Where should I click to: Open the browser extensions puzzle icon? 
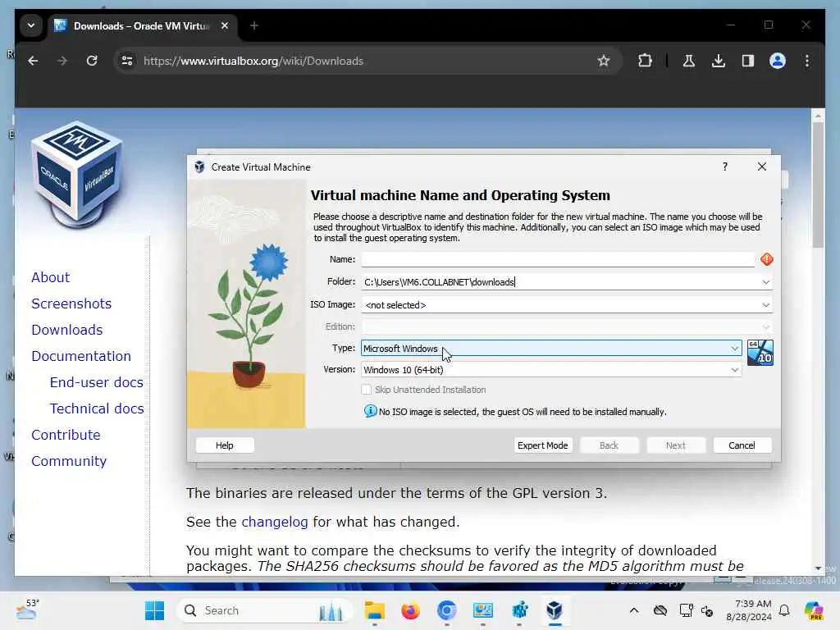[x=646, y=61]
